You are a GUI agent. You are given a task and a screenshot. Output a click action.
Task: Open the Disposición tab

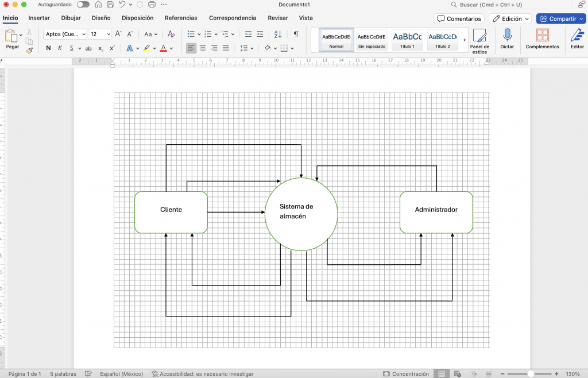tap(138, 18)
